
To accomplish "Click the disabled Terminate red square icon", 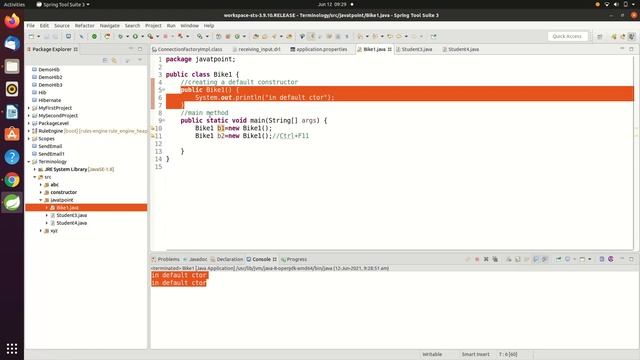I will (x=477, y=259).
